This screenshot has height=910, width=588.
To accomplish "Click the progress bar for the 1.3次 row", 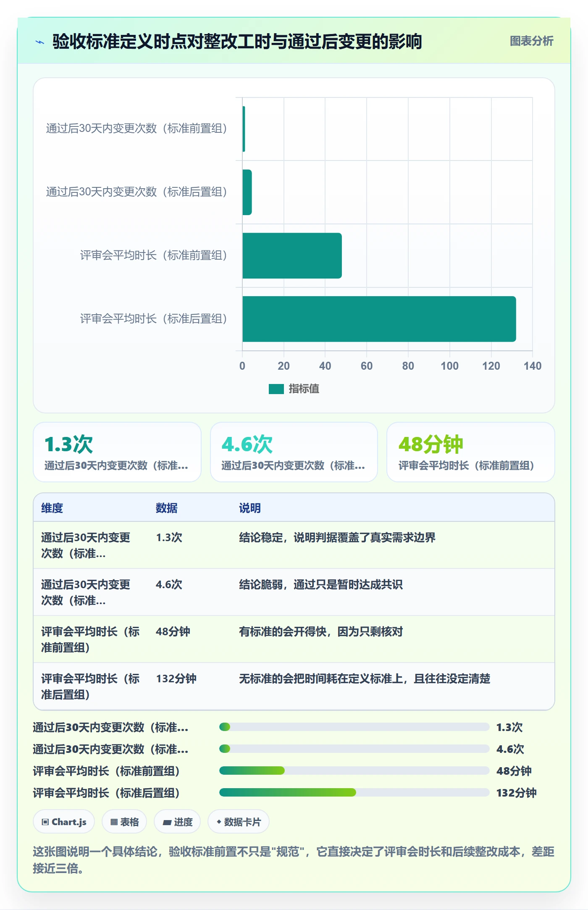I will coord(354,727).
